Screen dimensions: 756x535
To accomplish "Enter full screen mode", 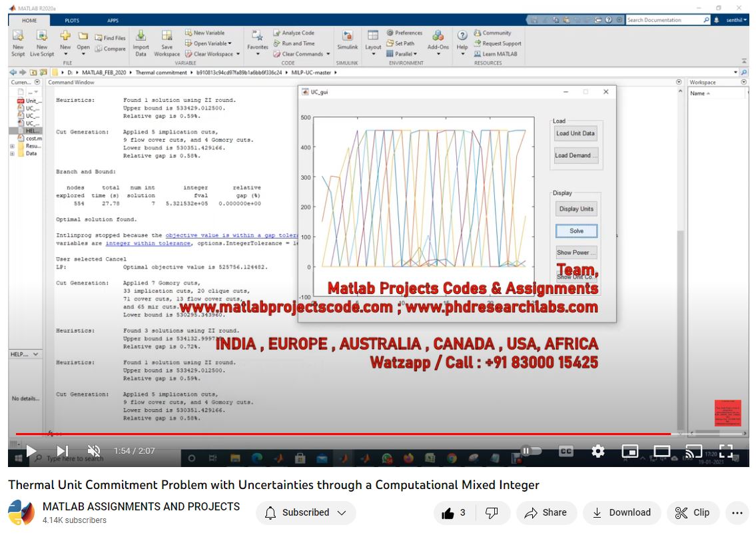I will coord(725,451).
